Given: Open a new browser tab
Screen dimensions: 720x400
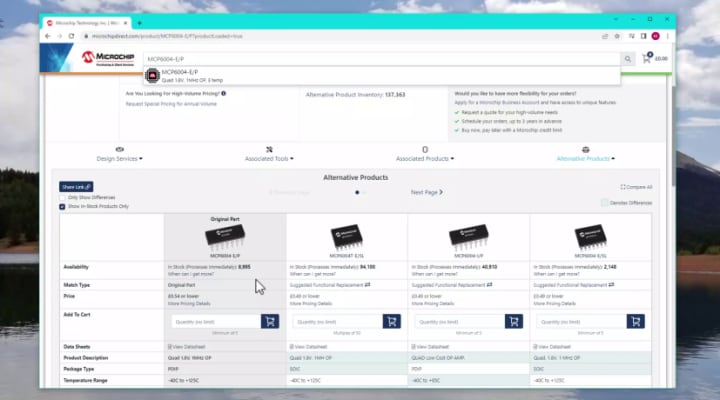Looking at the screenshot, I should [x=139, y=23].
